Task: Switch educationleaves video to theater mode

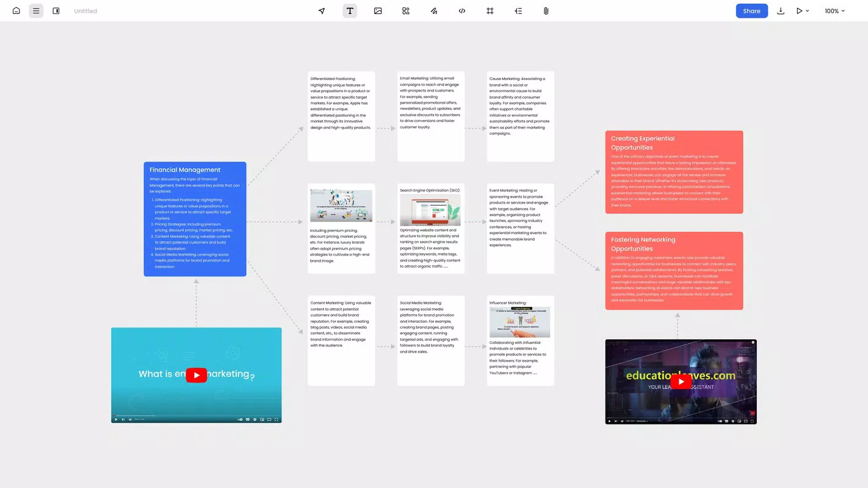Action: pos(746,421)
